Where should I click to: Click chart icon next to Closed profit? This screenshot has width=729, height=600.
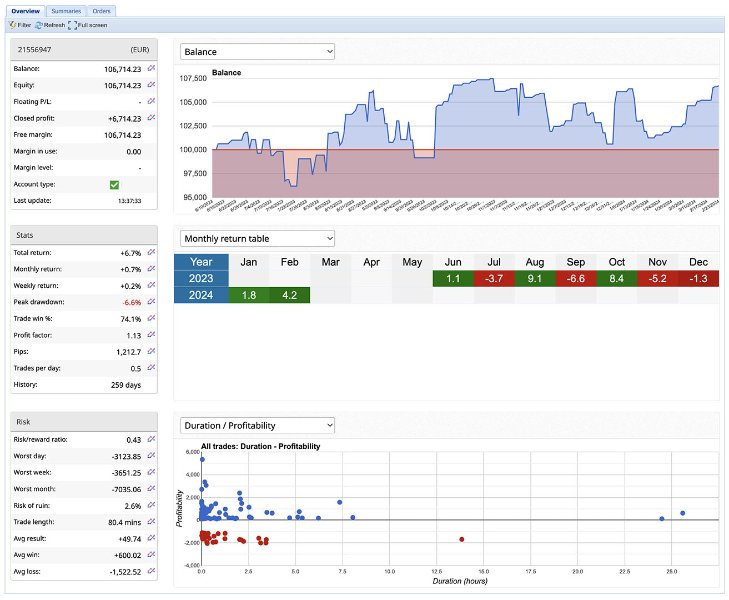pos(151,118)
